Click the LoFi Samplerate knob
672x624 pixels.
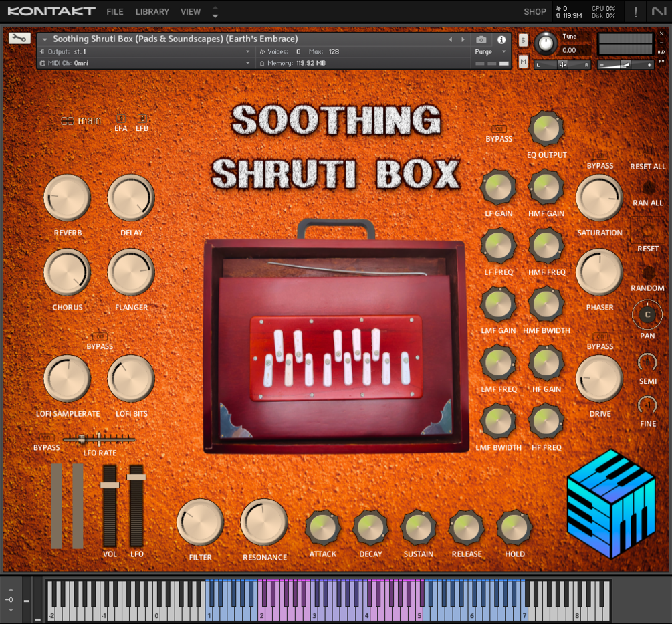(68, 379)
